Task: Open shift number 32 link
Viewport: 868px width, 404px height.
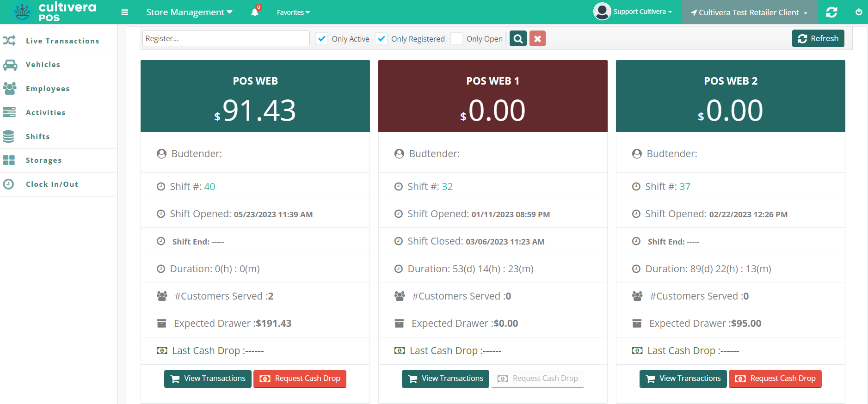Action: [447, 187]
